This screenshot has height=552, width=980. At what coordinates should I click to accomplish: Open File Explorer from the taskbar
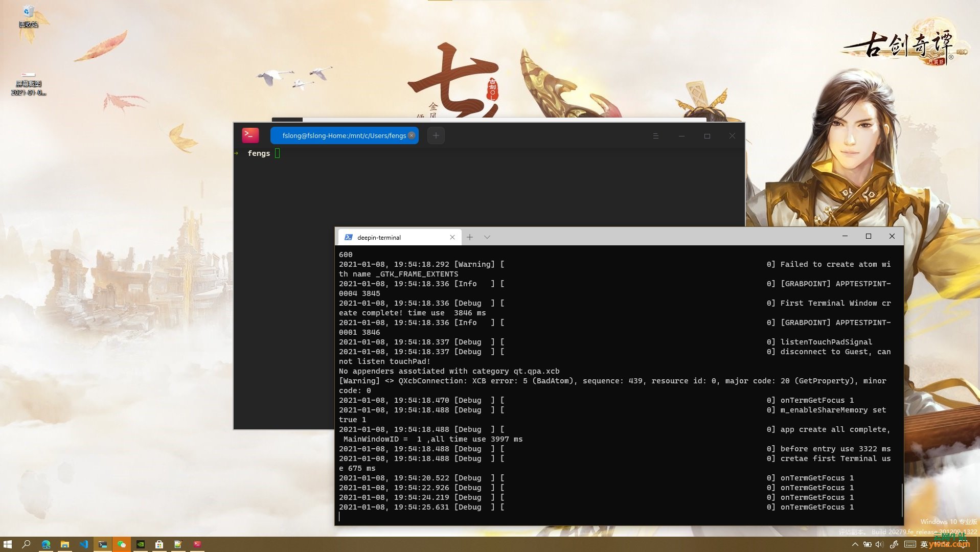pos(65,544)
